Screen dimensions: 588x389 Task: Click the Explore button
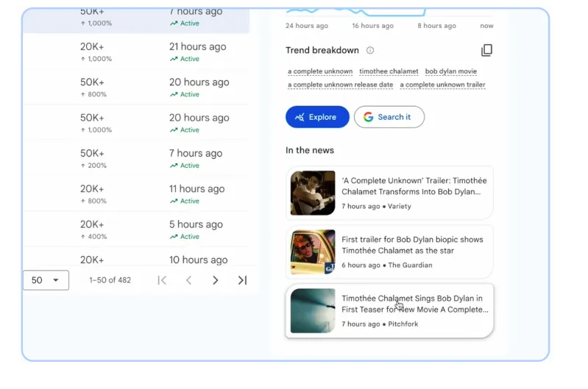(x=317, y=117)
